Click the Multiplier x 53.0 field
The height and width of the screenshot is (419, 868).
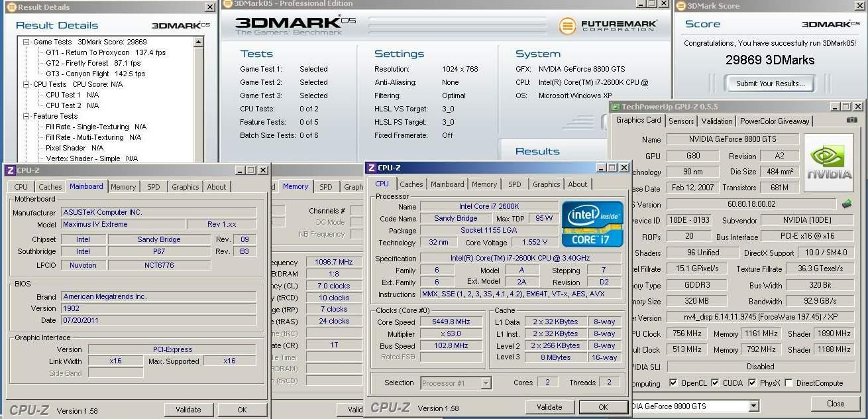450,333
